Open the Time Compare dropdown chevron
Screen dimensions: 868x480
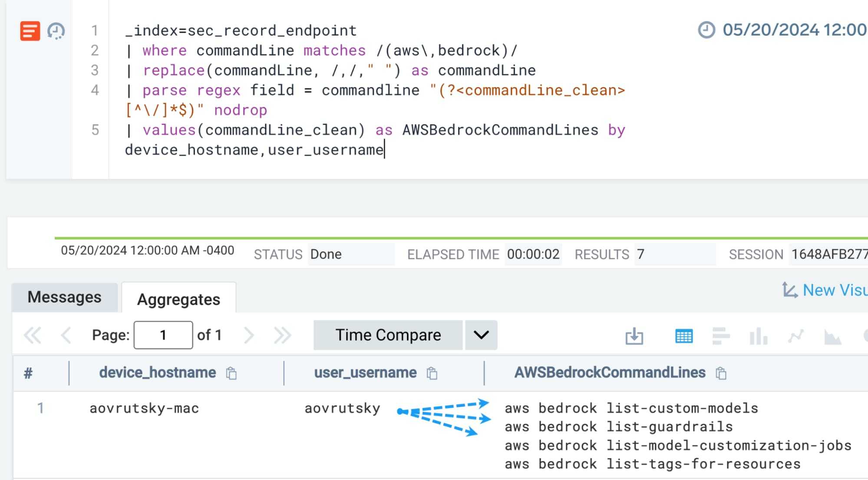point(481,335)
